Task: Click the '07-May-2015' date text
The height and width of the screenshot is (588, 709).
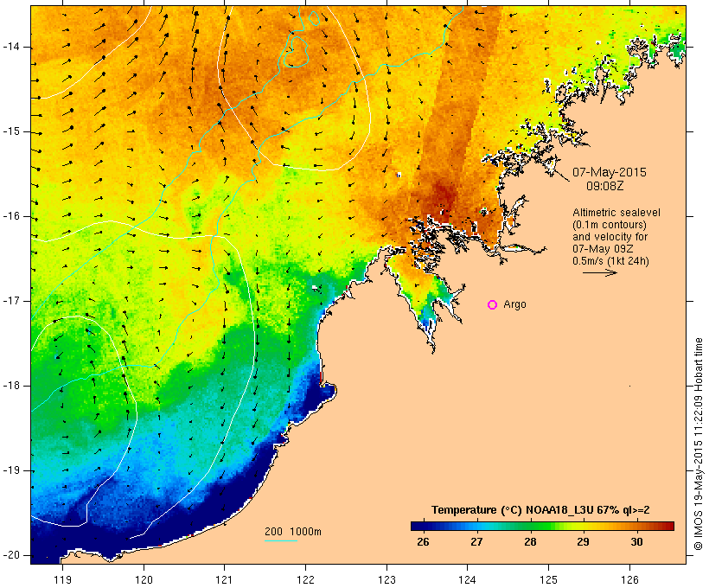Action: tap(610, 172)
